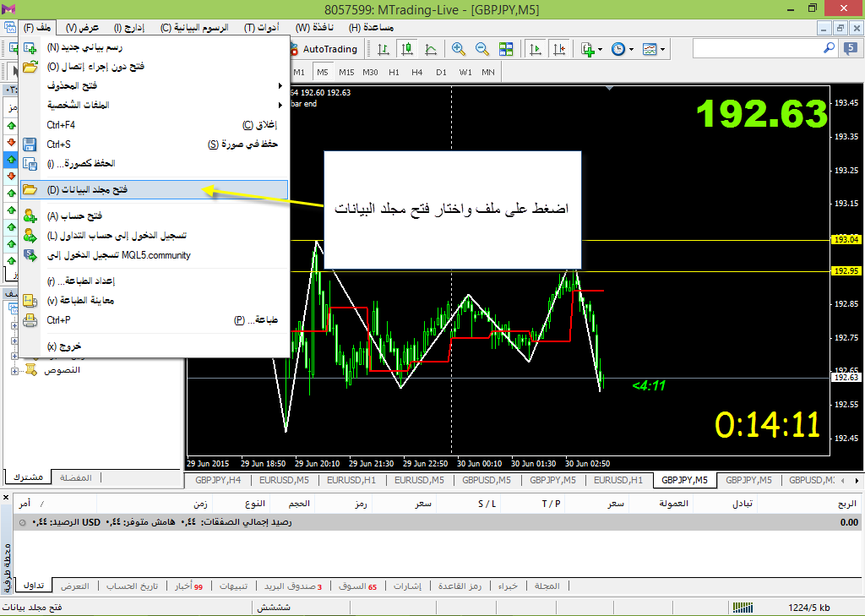Expand the النصوص tree node
This screenshot has width=865, height=616.
pos(15,371)
